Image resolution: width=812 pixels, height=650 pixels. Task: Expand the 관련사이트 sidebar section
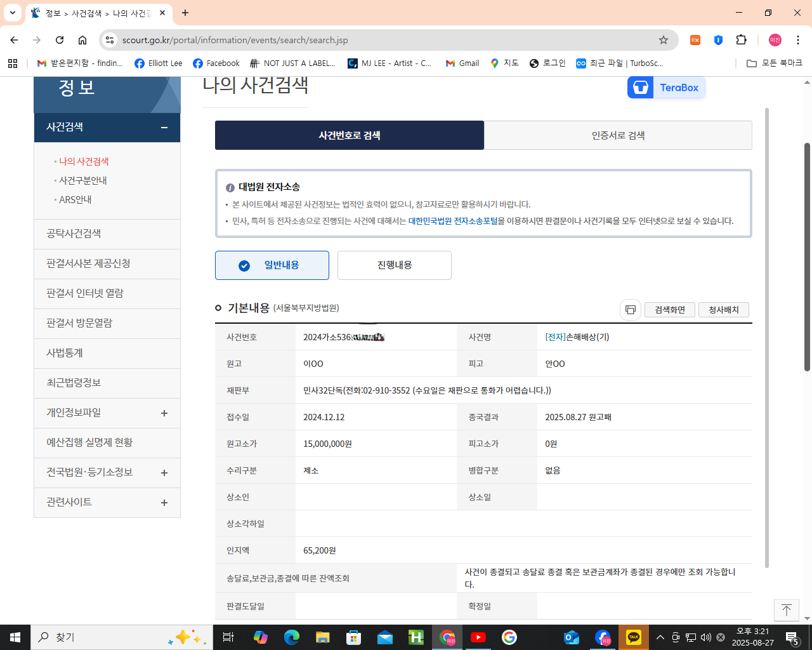pyautogui.click(x=164, y=503)
